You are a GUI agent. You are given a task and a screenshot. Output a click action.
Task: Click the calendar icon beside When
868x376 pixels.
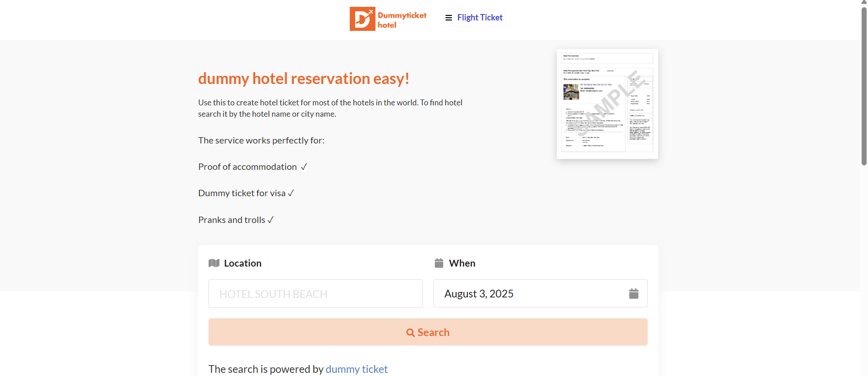tap(439, 263)
